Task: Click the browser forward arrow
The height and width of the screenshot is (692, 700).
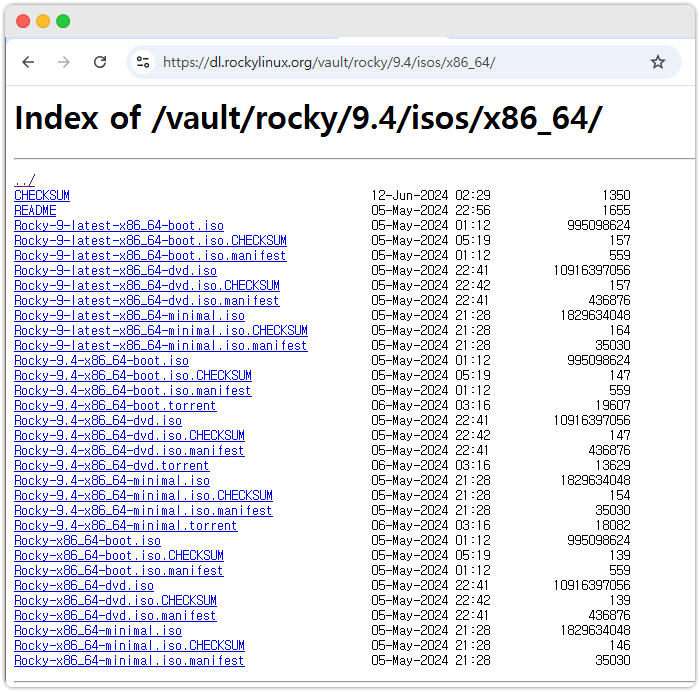Action: (64, 62)
